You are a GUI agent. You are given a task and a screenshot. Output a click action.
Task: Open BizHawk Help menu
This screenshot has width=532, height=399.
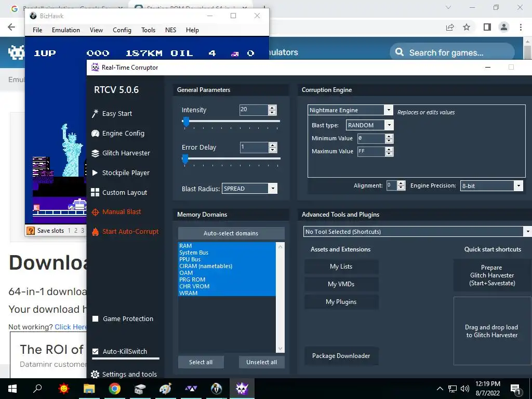tap(192, 30)
